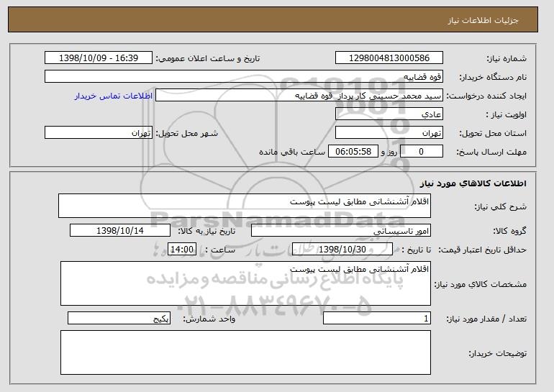
Task: Click the label گروه کالا
Action: click(x=510, y=232)
